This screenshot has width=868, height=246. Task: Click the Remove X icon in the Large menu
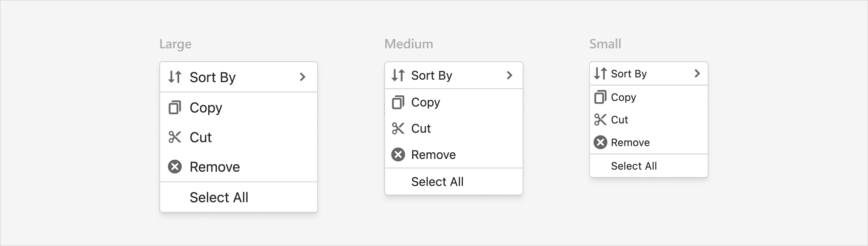(175, 166)
